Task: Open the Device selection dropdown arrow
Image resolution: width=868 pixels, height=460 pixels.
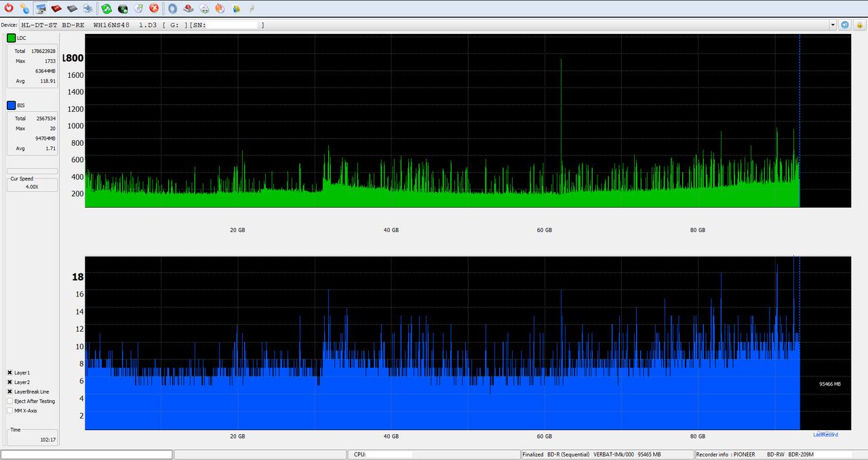Action: tap(833, 25)
